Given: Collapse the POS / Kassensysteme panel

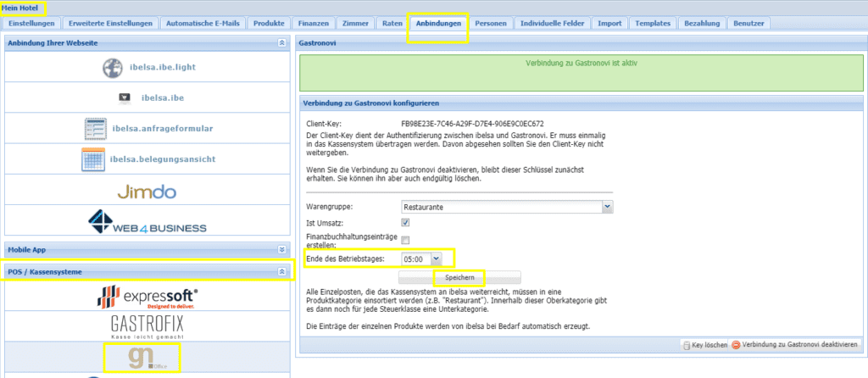Looking at the screenshot, I should 281,271.
